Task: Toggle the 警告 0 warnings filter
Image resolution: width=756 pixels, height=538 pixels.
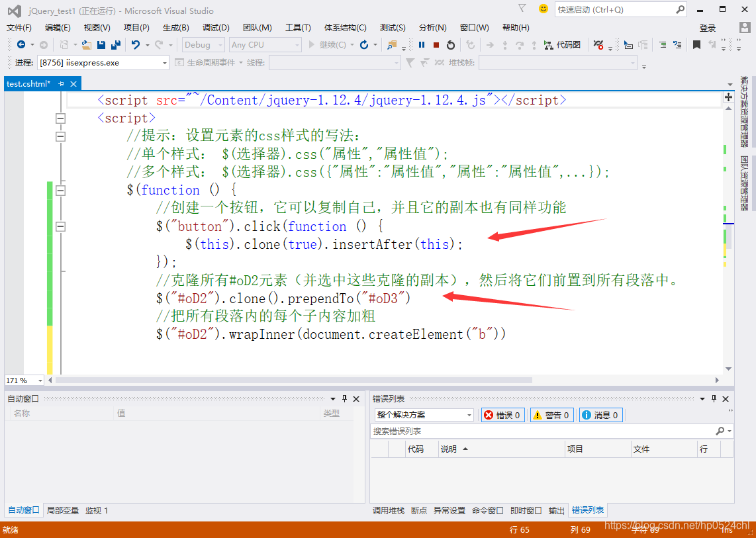Action: [552, 415]
